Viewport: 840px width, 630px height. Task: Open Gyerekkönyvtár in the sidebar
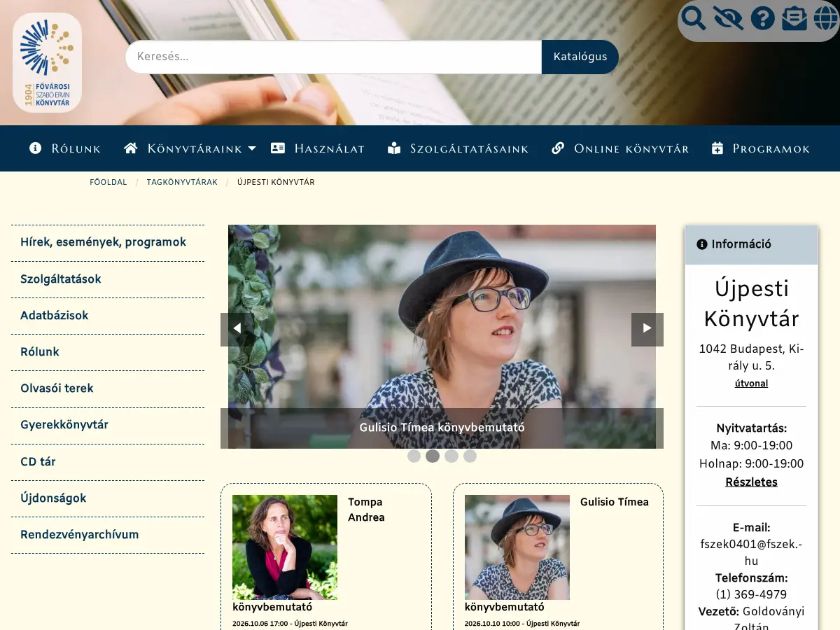[108, 425]
